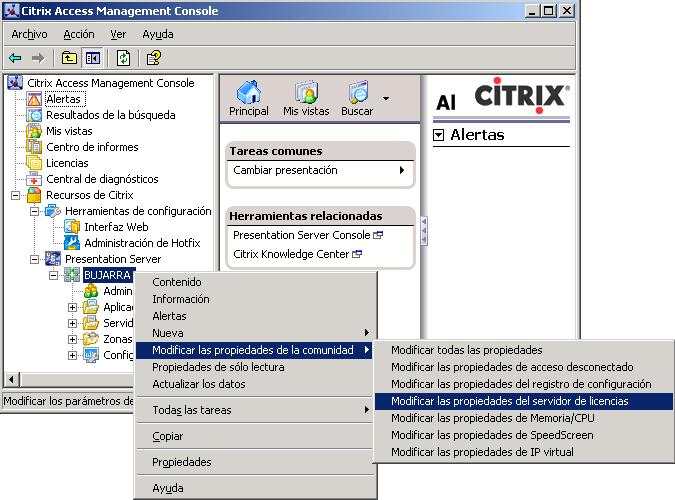675x500 pixels.
Task: Click the Resultados de la búsqueda icon
Action: pos(34,115)
